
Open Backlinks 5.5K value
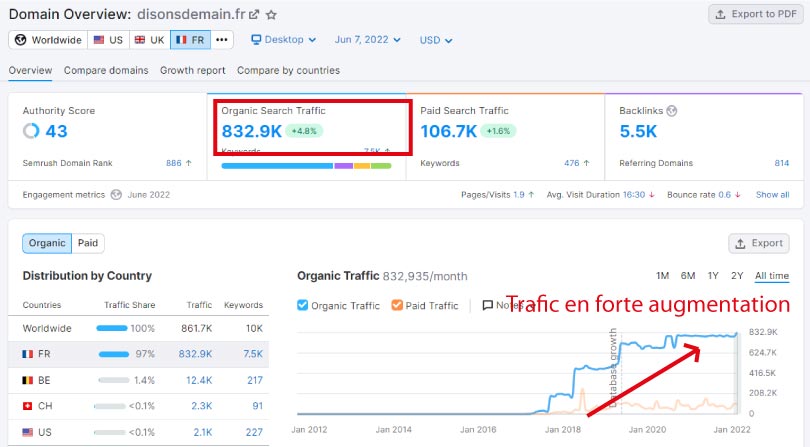(638, 131)
